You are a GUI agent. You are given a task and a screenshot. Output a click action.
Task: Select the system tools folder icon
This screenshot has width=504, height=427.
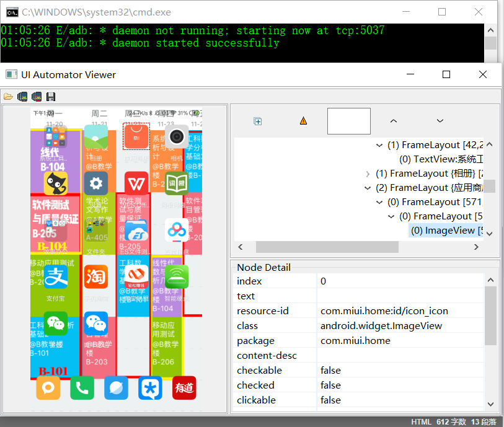56,136
